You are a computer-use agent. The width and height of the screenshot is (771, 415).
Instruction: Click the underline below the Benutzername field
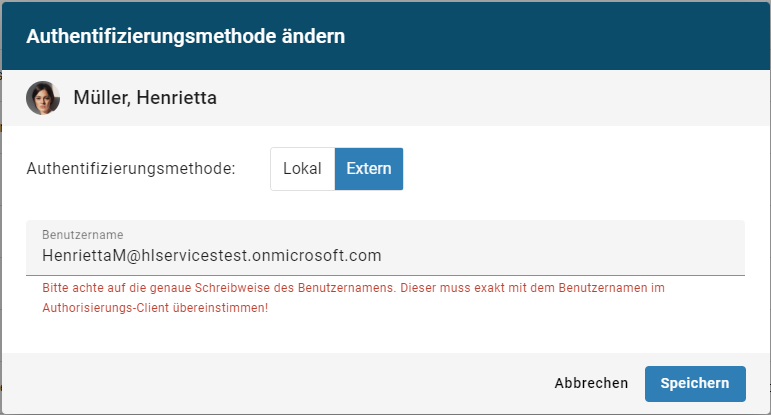[385, 274]
